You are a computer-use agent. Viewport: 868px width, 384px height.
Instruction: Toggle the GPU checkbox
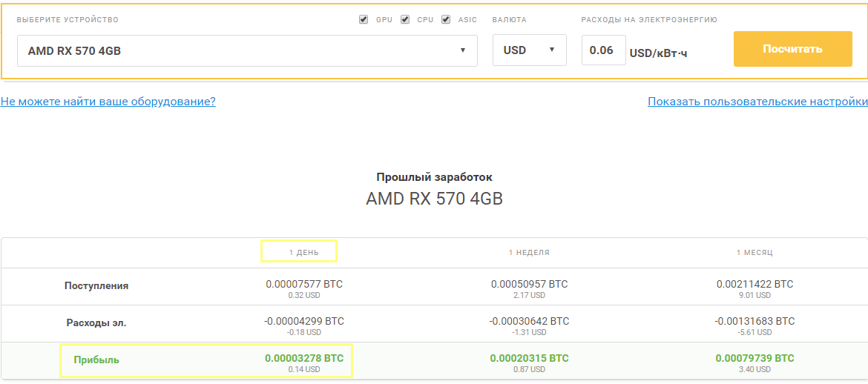click(363, 19)
